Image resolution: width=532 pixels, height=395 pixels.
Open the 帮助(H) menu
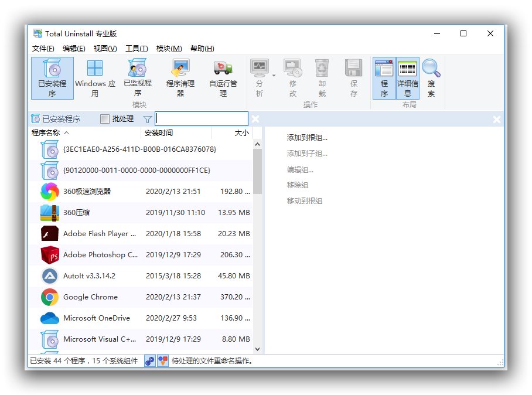point(202,49)
